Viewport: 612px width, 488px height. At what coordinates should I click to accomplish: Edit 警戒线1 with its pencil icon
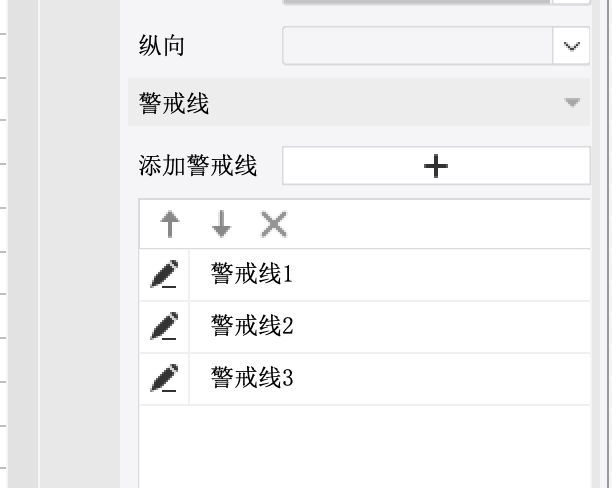164,274
